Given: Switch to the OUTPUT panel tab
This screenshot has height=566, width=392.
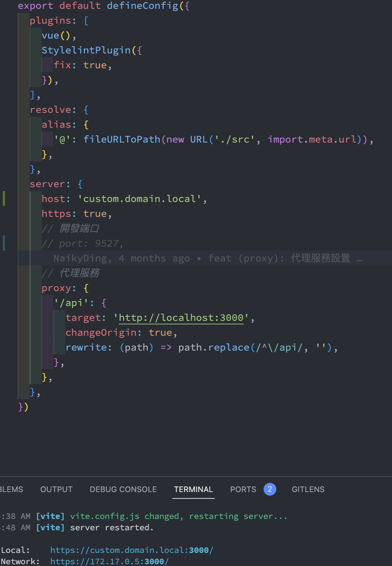Looking at the screenshot, I should pos(56,489).
